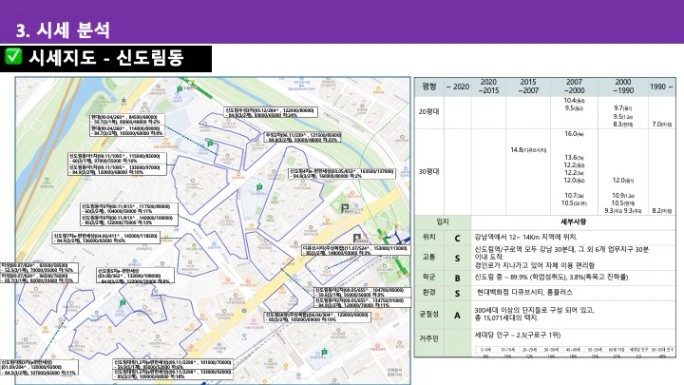Click the 14.8 디큐브시티 price cell
Image resolution: width=684 pixels, height=385 pixels.
(528, 150)
